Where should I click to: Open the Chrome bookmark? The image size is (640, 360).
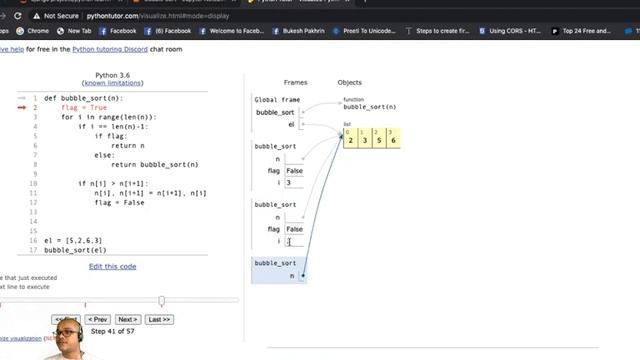tap(33, 31)
